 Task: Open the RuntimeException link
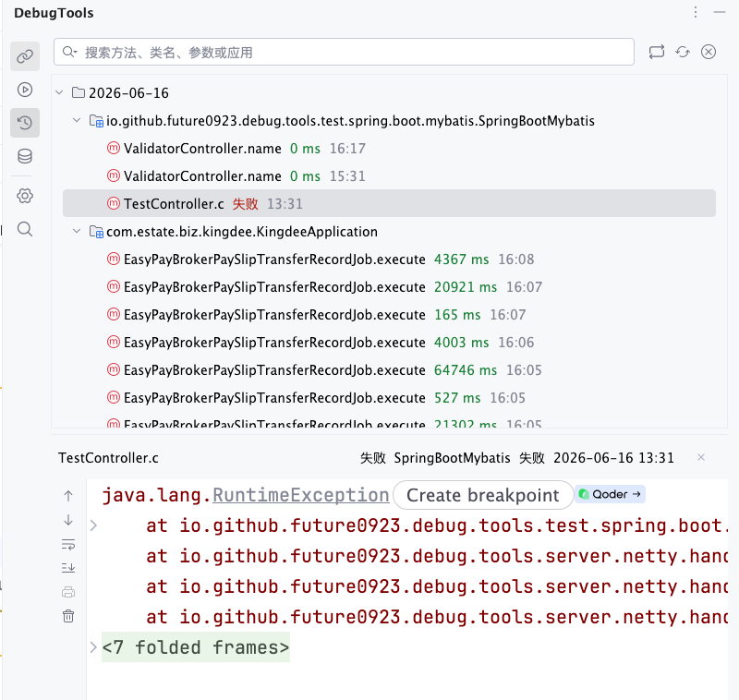pos(301,495)
